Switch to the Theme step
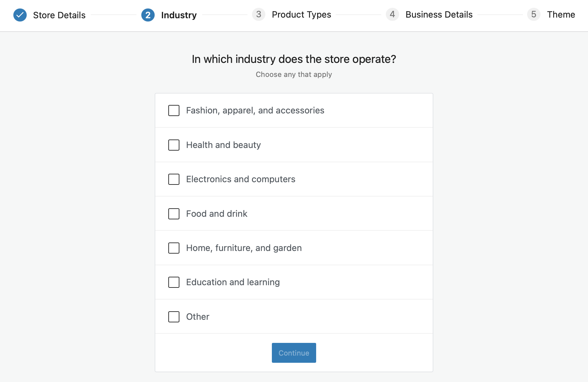 (561, 15)
